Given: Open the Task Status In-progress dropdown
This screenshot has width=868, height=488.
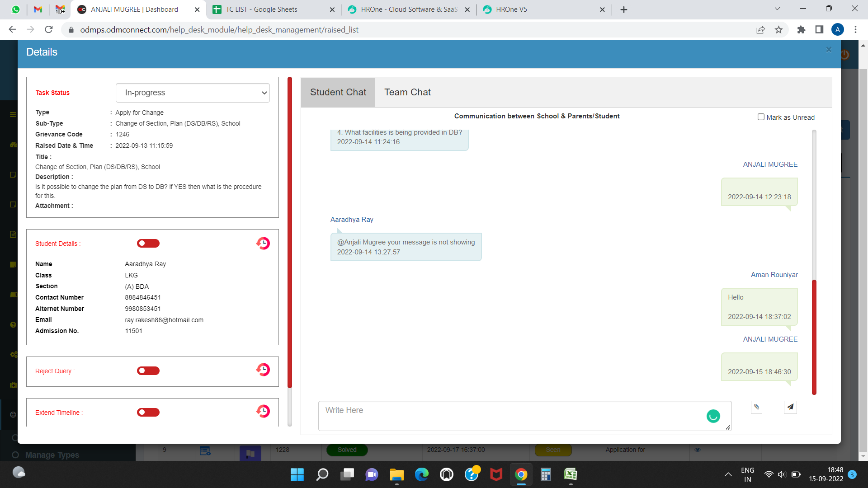Looking at the screenshot, I should pos(193,93).
